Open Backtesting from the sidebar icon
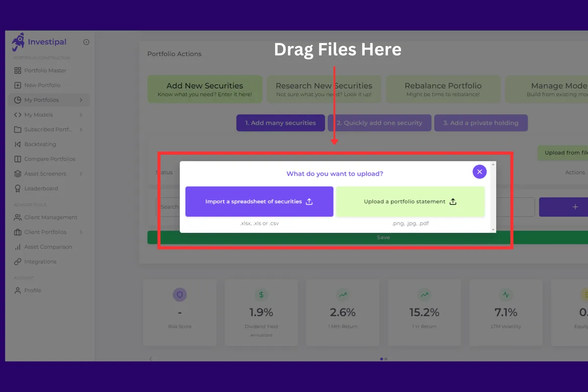 17,144
